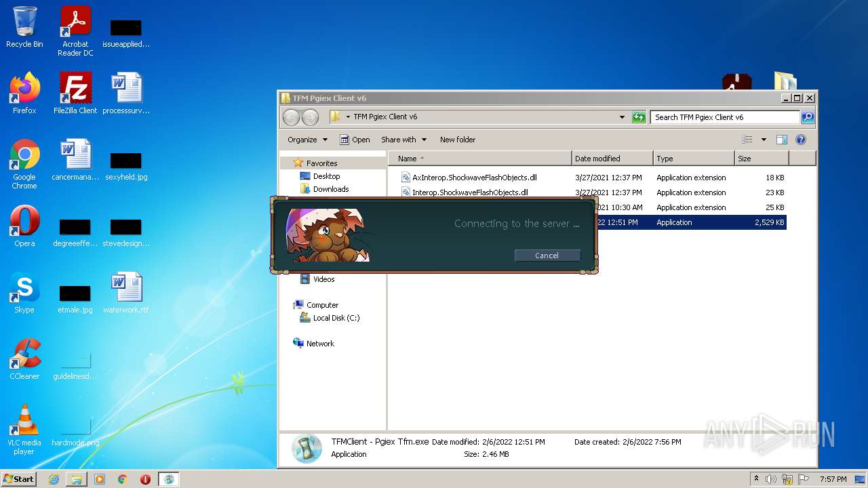Viewport: 868px width, 488px height.
Task: Expand the Share with dropdown
Action: tap(404, 140)
